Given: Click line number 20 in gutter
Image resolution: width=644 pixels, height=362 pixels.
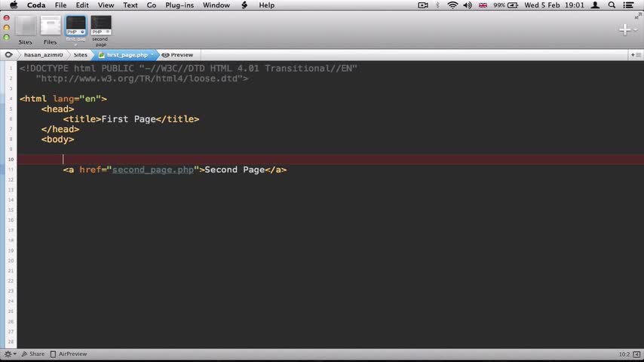Looking at the screenshot, I should point(11,260).
